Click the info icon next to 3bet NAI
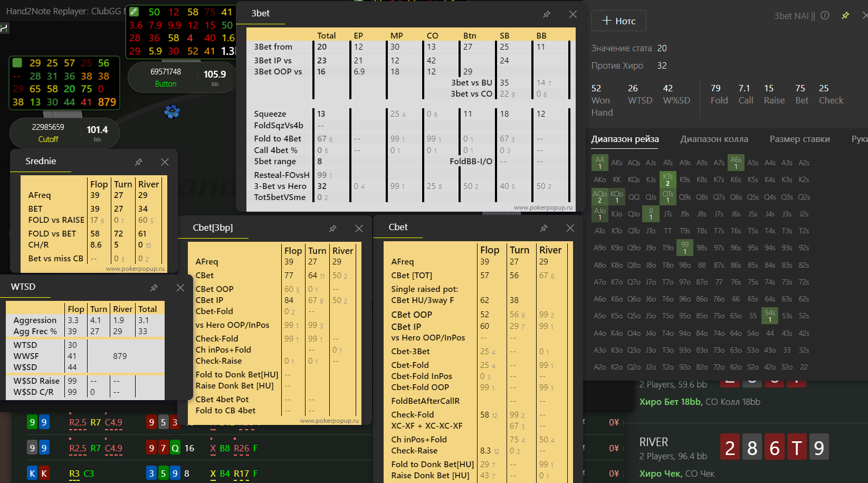 pos(825,15)
